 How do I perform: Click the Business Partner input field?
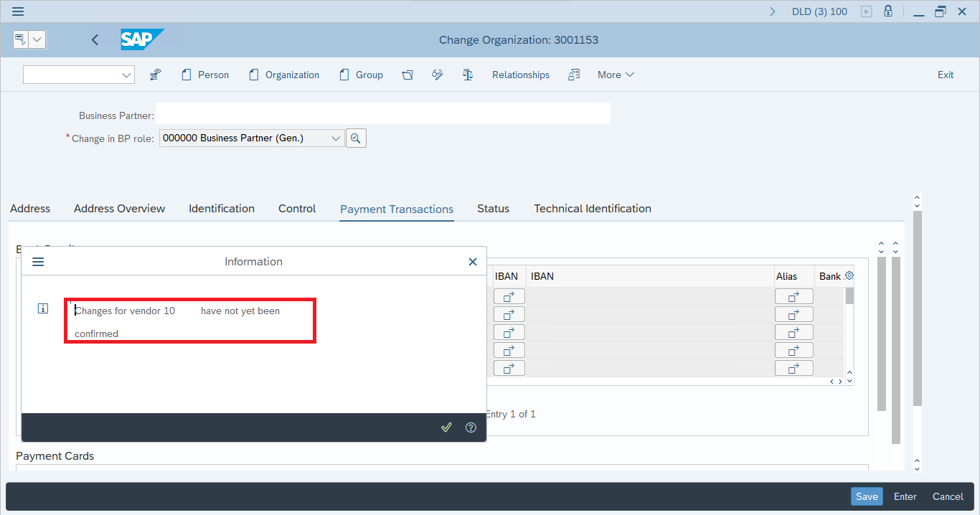point(382,114)
